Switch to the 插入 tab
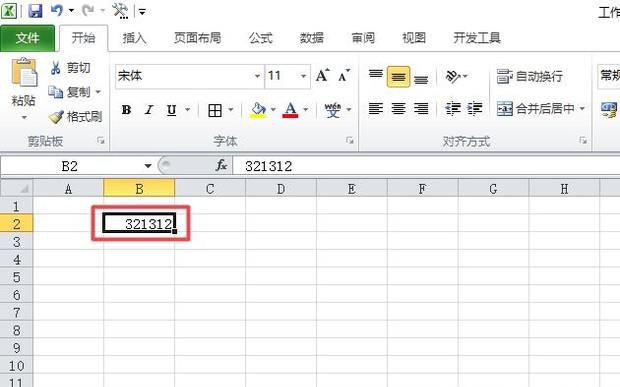The width and height of the screenshot is (620, 387). 134,38
